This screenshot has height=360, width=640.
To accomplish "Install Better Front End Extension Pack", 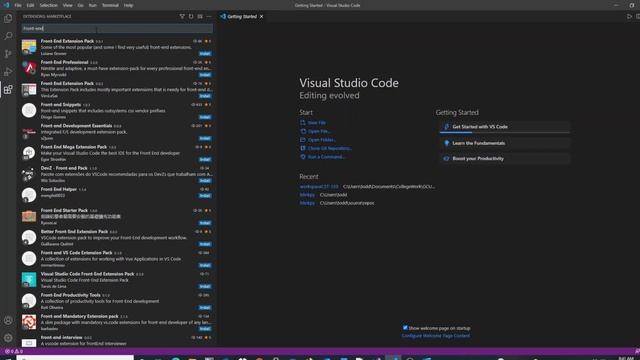I will click(x=205, y=244).
